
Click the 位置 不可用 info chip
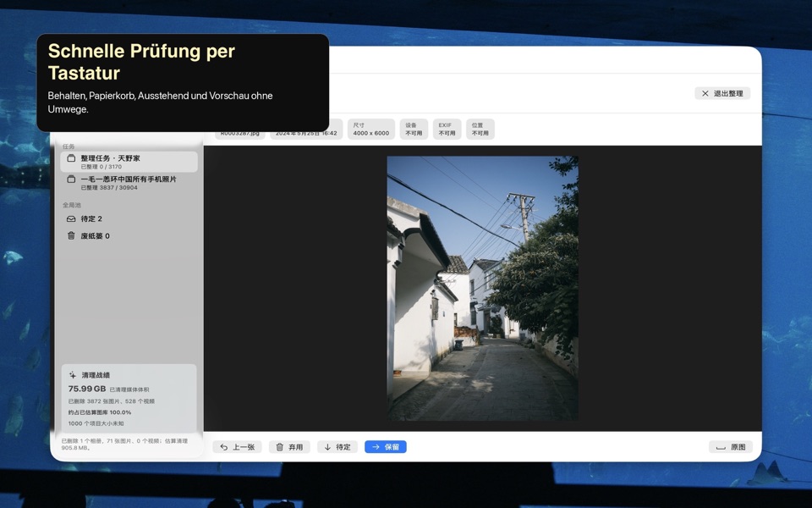pyautogui.click(x=480, y=129)
